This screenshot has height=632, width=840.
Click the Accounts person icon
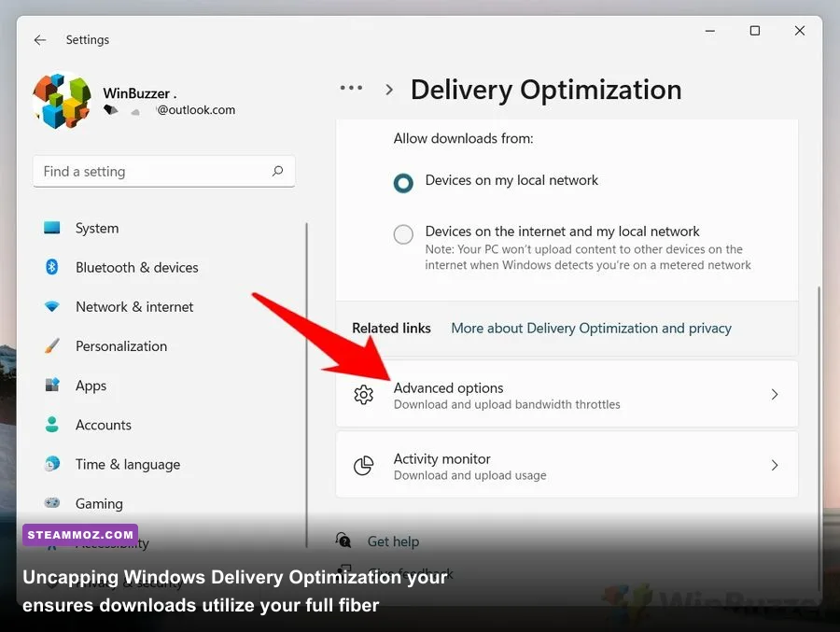[52, 425]
